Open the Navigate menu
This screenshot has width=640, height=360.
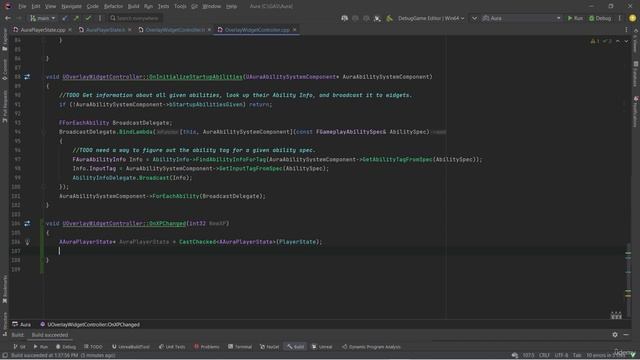click(71, 6)
